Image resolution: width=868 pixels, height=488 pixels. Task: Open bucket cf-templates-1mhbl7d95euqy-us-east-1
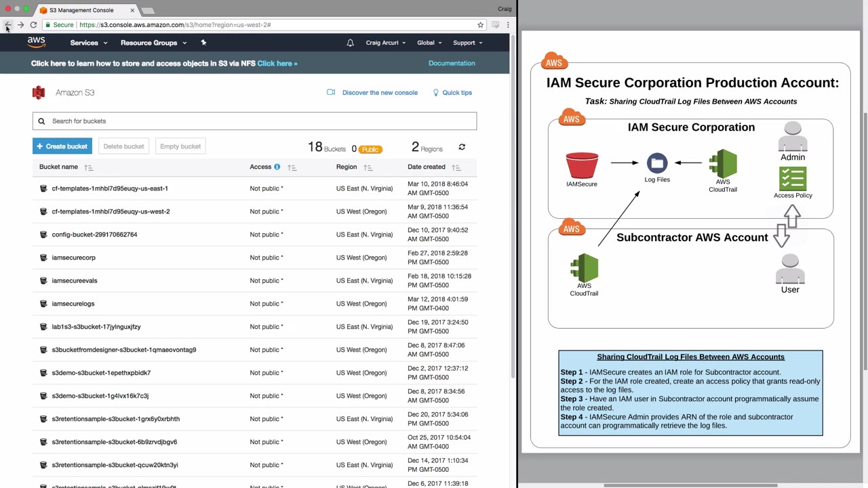[110, 188]
